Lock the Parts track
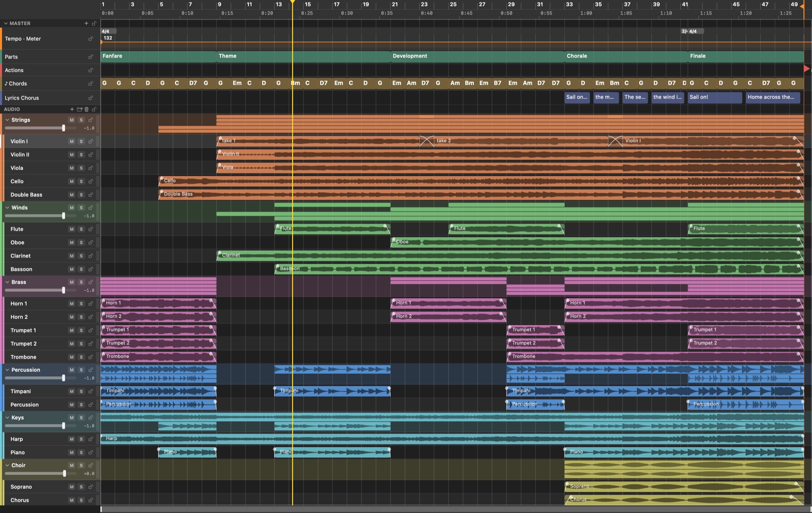Image resolution: width=812 pixels, height=513 pixels. click(91, 57)
